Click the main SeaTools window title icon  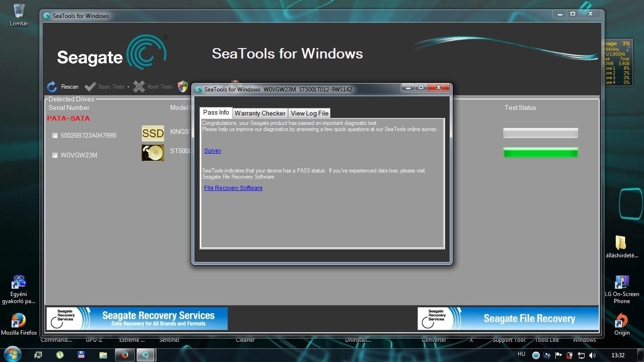click(47, 16)
